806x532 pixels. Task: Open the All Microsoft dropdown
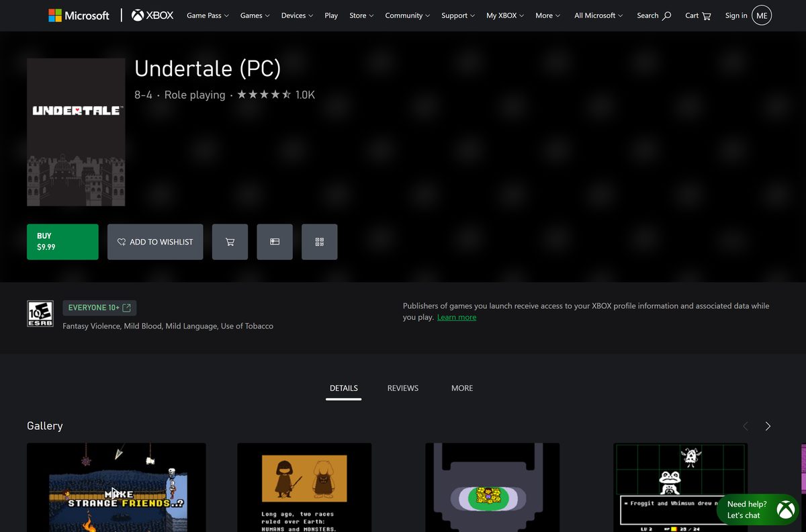[598, 15]
